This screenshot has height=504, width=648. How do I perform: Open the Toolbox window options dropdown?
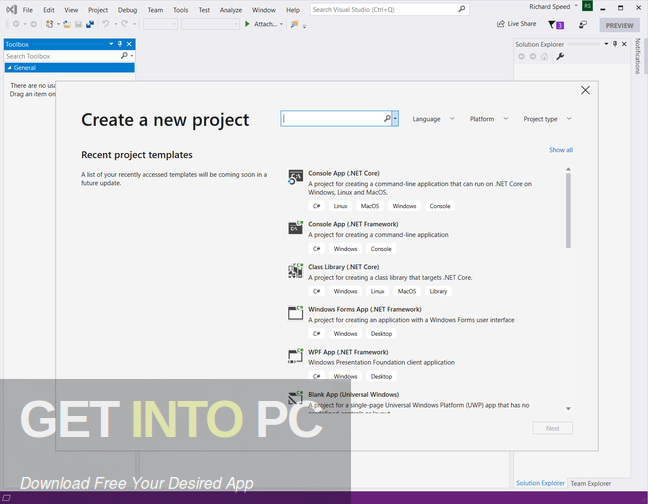[111, 44]
